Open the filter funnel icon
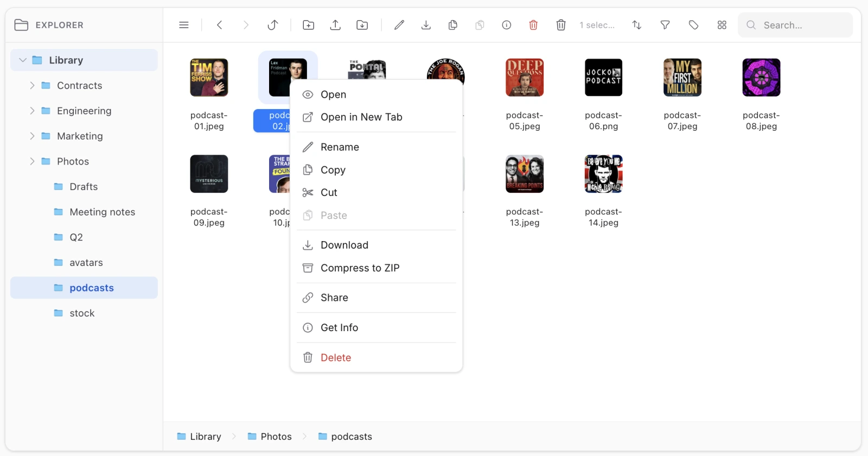This screenshot has height=456, width=868. [665, 25]
